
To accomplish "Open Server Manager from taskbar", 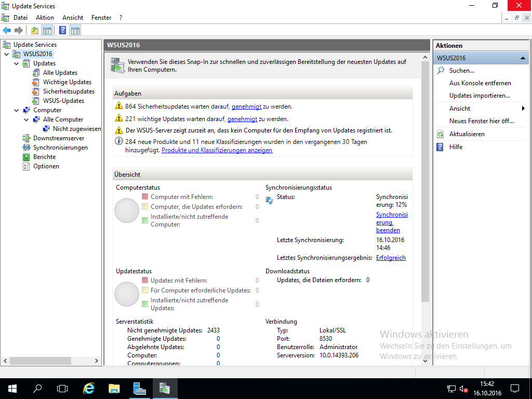I will pos(139,389).
